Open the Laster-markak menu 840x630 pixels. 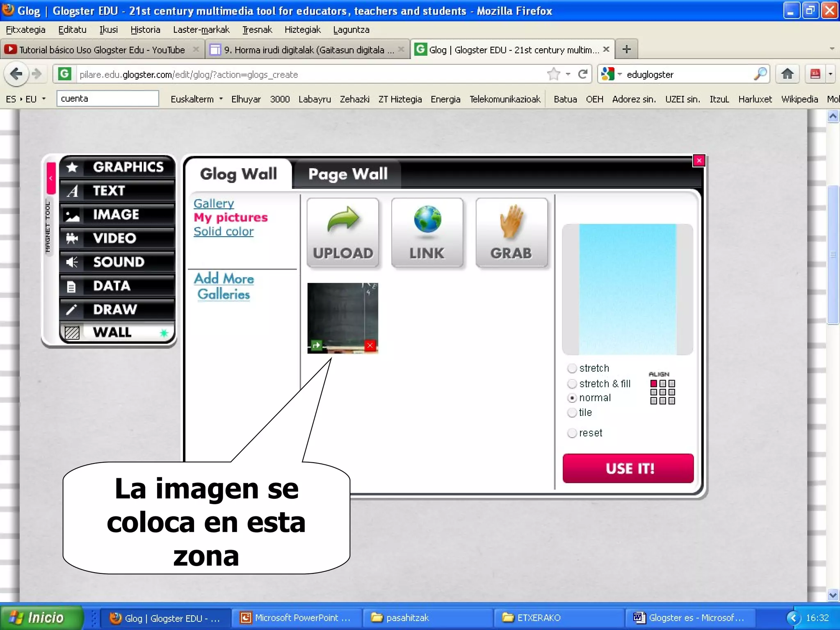tap(201, 30)
